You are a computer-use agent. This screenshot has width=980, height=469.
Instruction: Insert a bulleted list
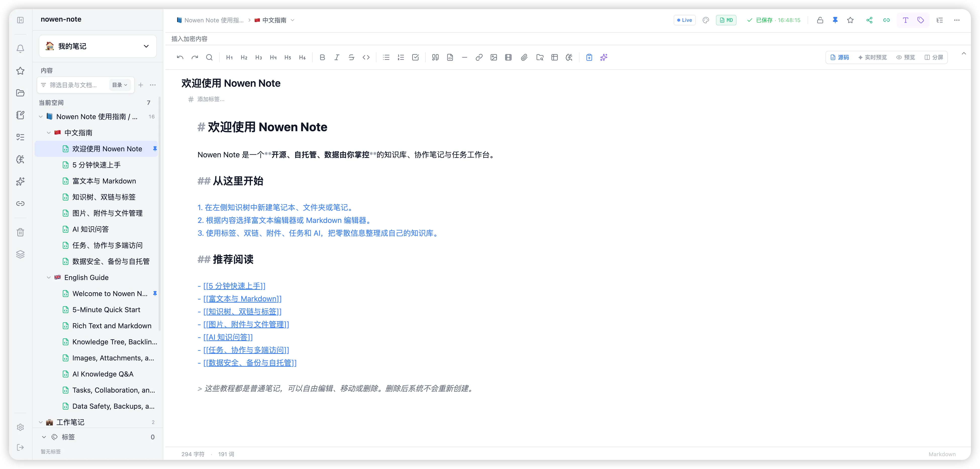[386, 58]
